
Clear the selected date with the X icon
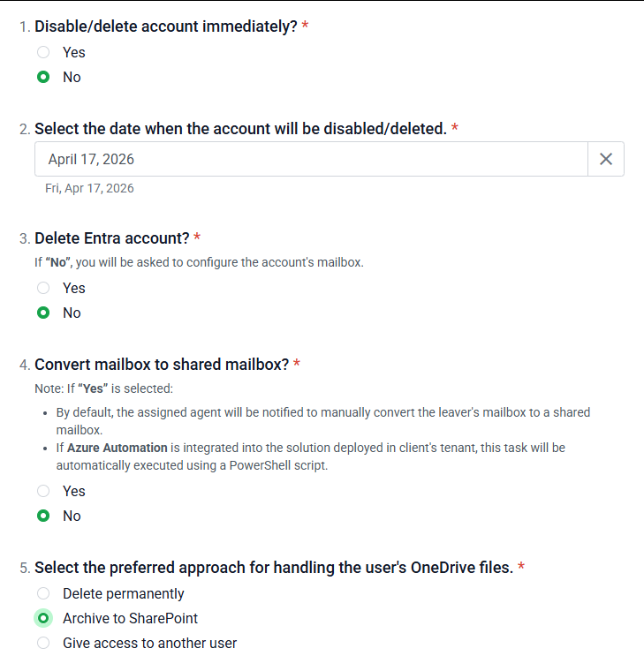tap(606, 159)
